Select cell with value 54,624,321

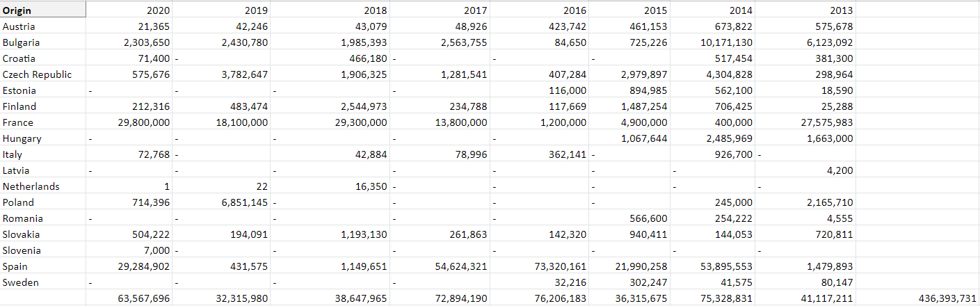440,266
